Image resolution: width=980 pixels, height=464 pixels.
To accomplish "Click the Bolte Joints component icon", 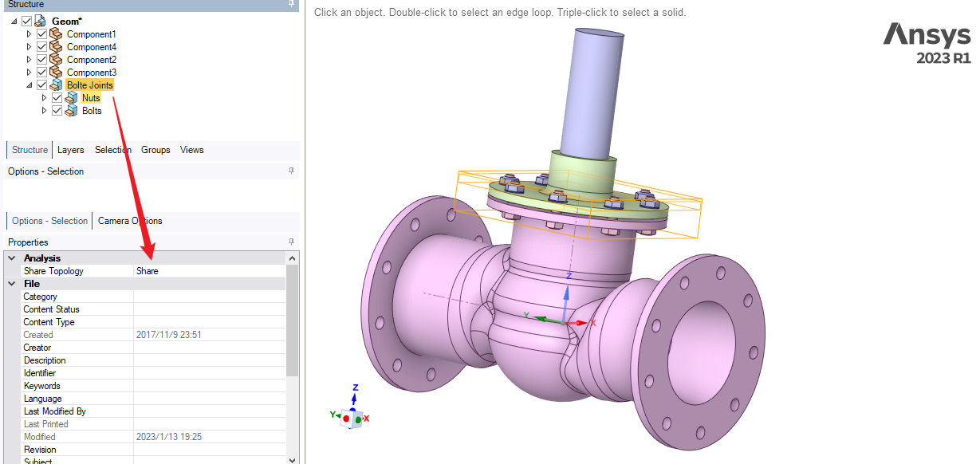I will (x=56, y=85).
